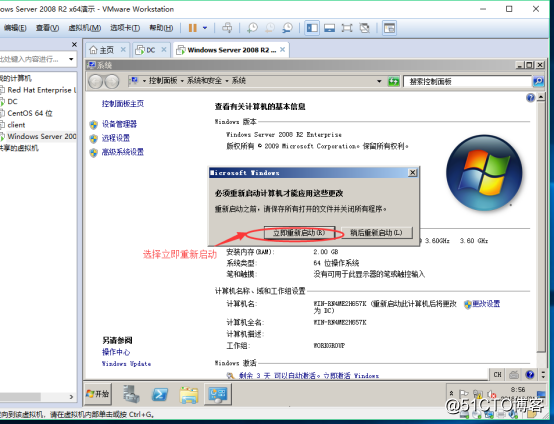
Task: Pause the virtual machine
Action: [x=193, y=28]
